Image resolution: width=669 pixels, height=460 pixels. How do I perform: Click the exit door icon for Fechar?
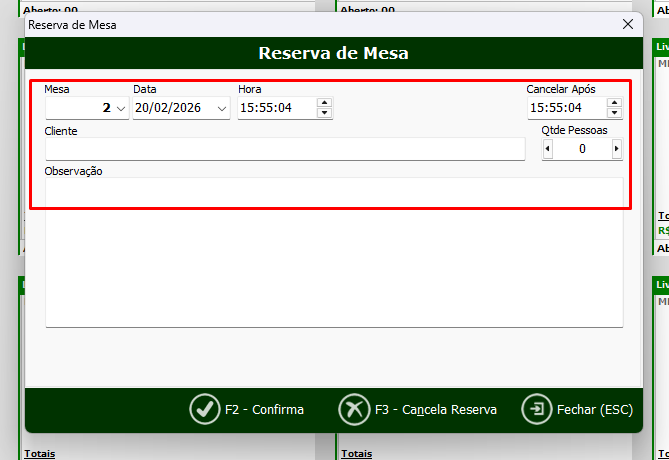[x=537, y=409]
